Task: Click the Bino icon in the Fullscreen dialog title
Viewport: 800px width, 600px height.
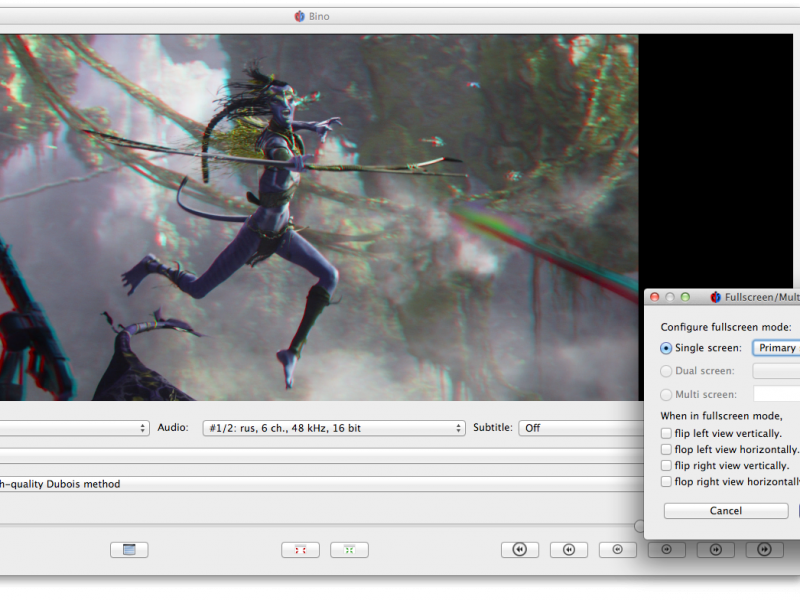Action: [715, 297]
